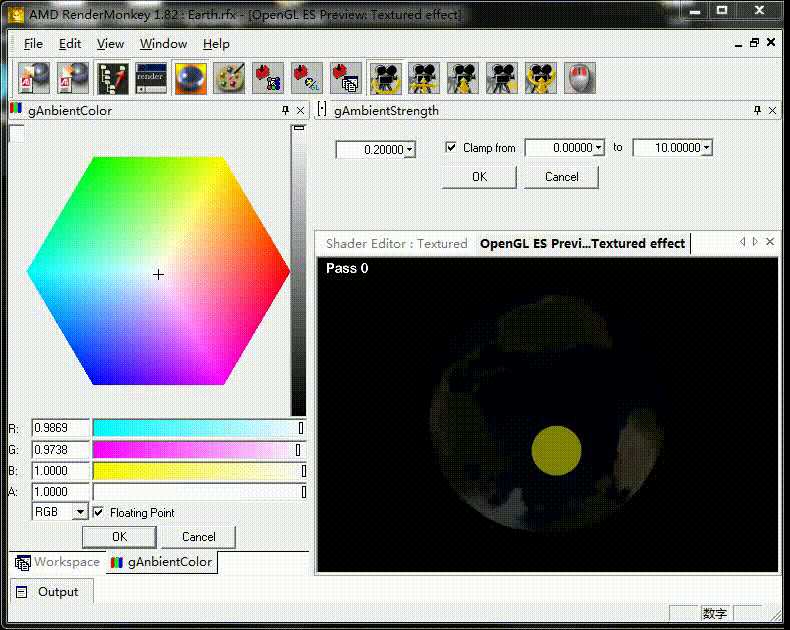Viewport: 790px width, 630px height.
Task: Click the tree-with-red-arrow workspace icon
Action: click(112, 78)
